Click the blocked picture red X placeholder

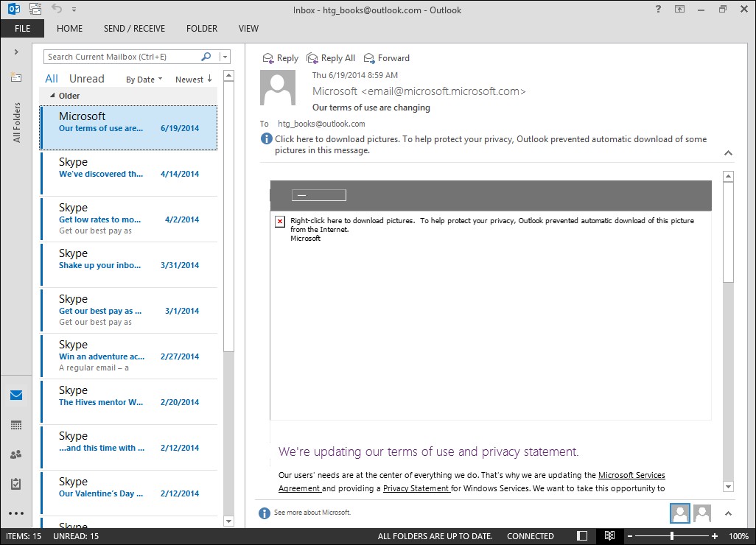pyautogui.click(x=280, y=221)
